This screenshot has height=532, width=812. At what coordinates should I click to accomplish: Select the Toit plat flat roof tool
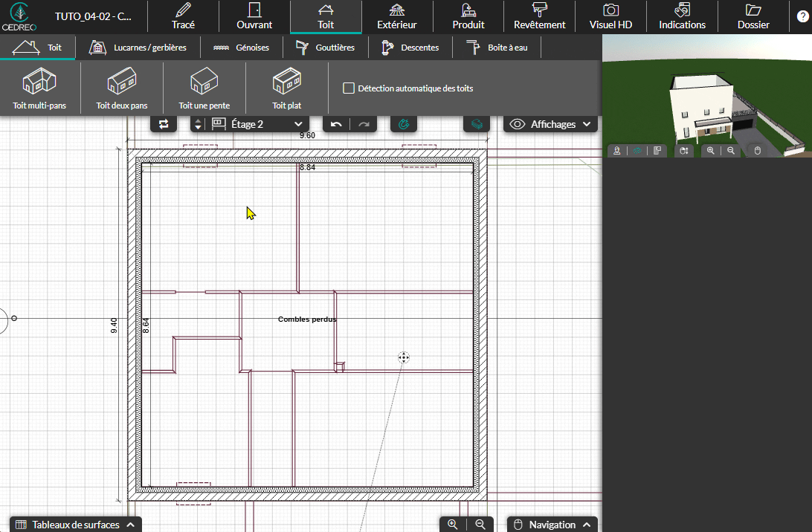[286, 88]
